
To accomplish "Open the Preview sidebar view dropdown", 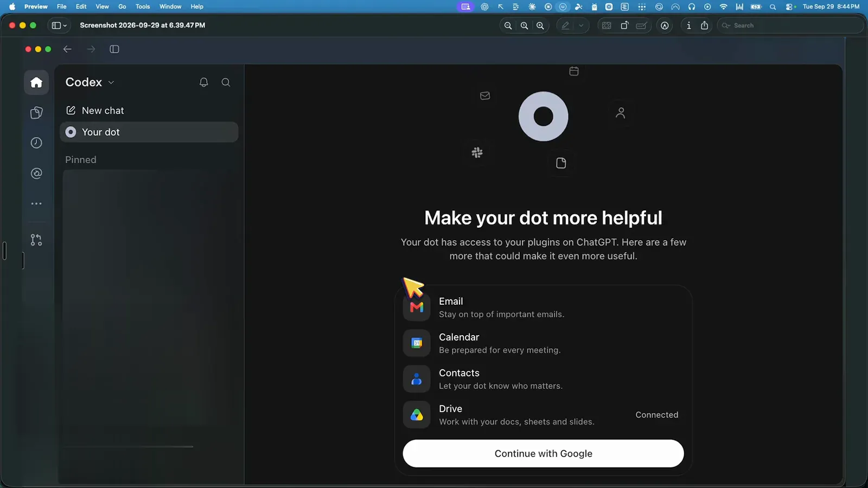I will click(x=59, y=25).
